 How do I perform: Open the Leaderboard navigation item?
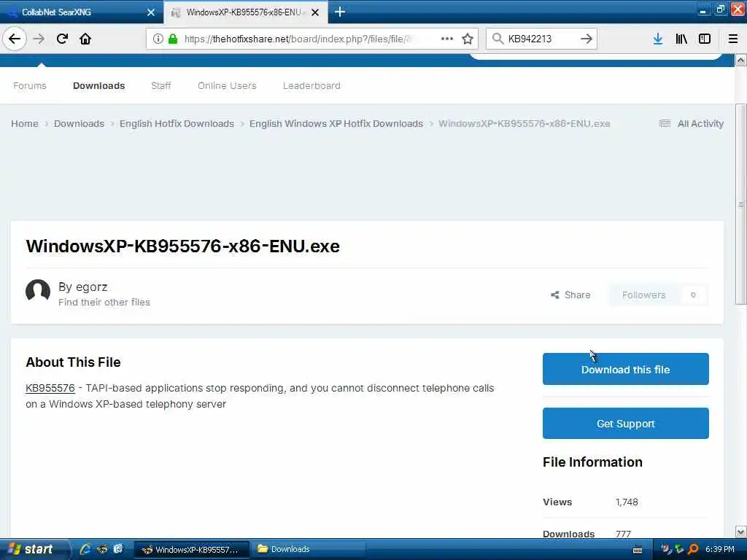311,86
